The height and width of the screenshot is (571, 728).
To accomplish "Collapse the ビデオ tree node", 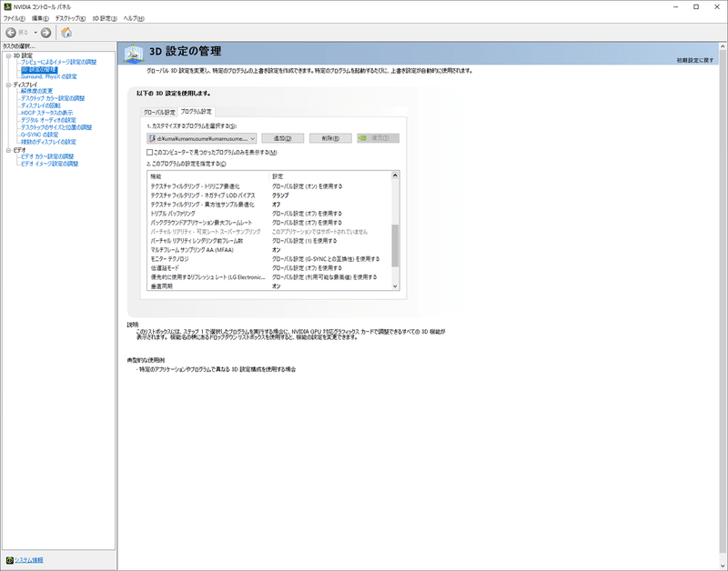I will (x=8, y=150).
